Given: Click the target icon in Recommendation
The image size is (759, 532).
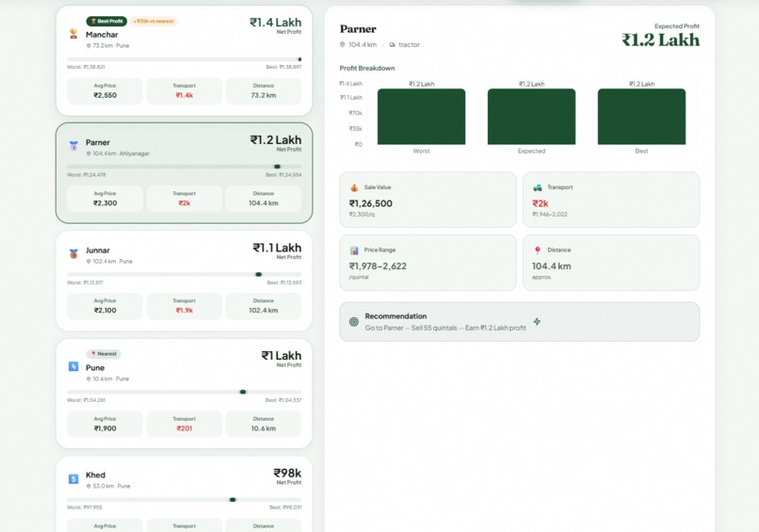Looking at the screenshot, I should [x=354, y=322].
